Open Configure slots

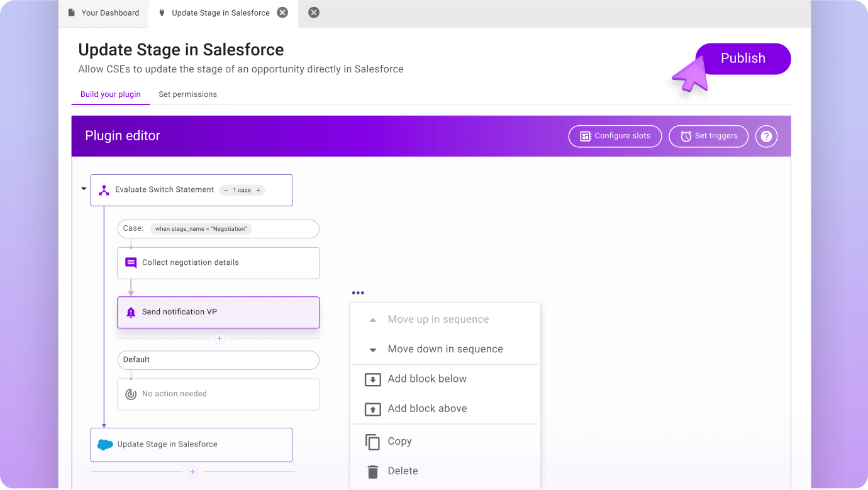[615, 136]
